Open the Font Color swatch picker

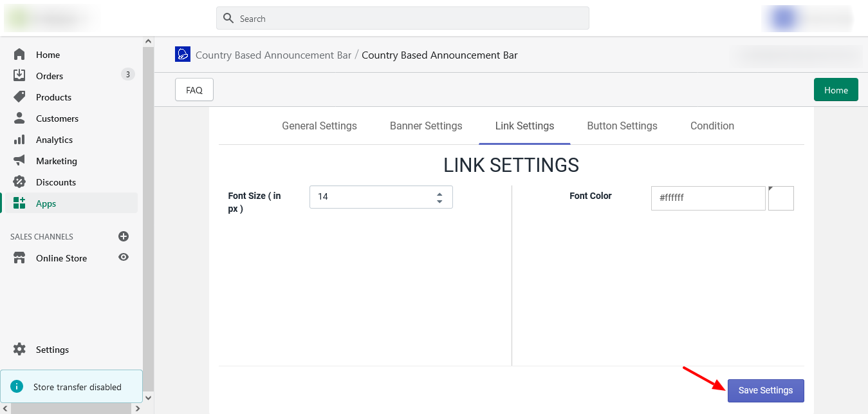coord(781,198)
